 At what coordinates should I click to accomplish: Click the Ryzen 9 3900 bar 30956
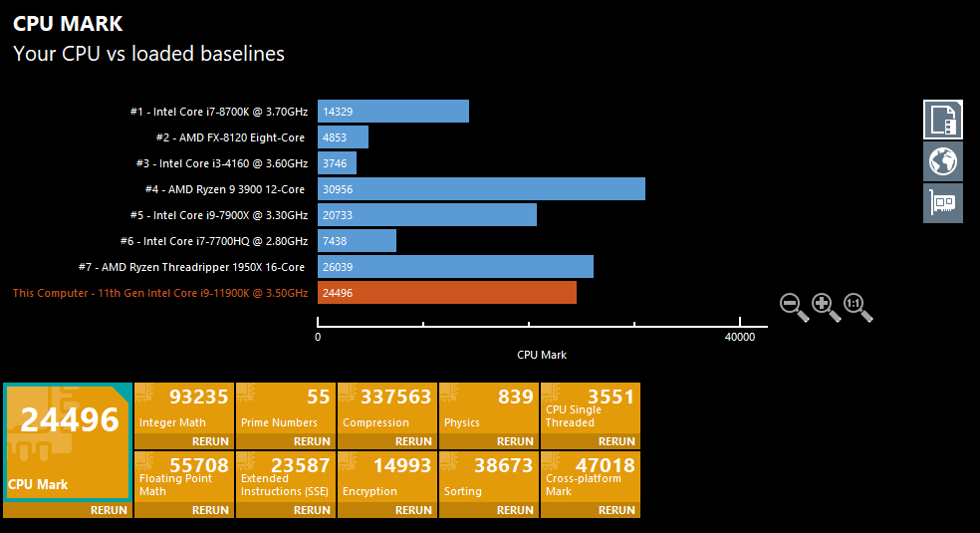pyautogui.click(x=481, y=188)
